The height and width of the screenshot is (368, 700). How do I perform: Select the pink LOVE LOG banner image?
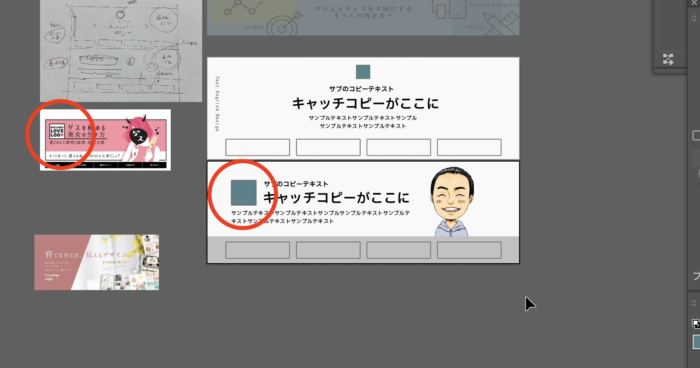(x=105, y=140)
